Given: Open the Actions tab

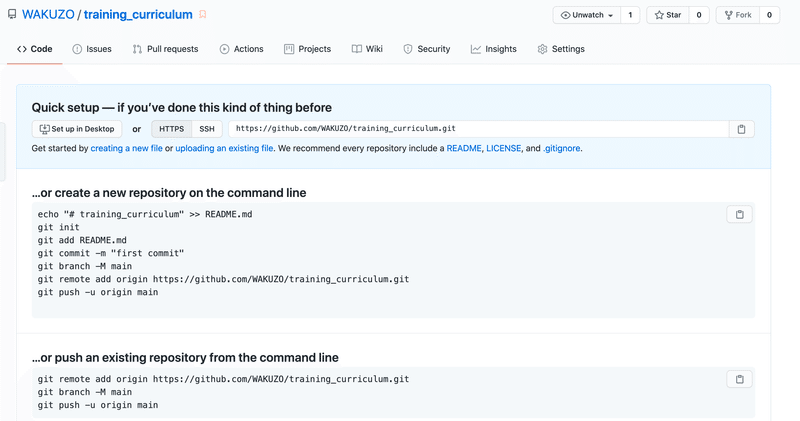Looking at the screenshot, I should point(241,49).
